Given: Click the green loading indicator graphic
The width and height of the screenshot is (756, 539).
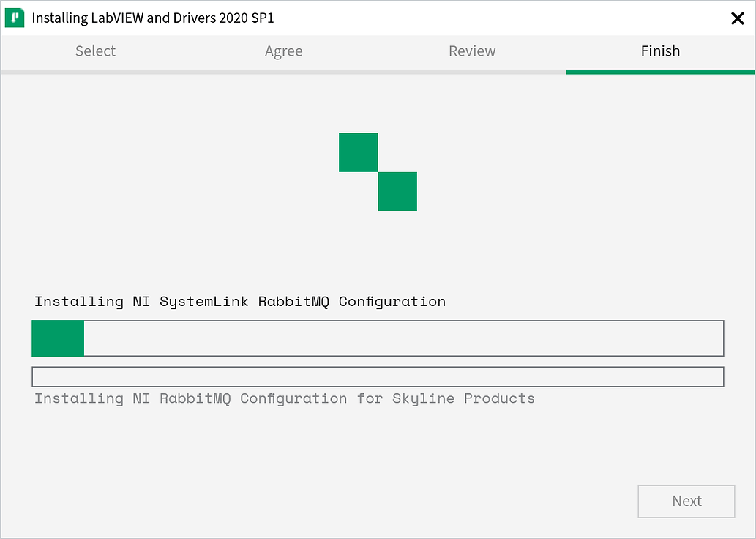Looking at the screenshot, I should [x=378, y=171].
